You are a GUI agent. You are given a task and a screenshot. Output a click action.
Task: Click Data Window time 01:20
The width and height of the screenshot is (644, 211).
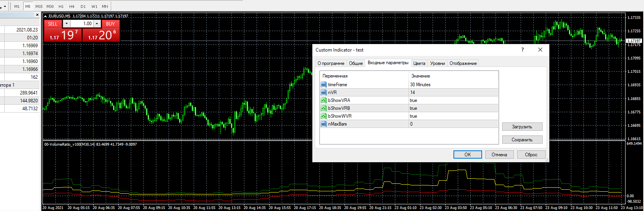coord(33,38)
